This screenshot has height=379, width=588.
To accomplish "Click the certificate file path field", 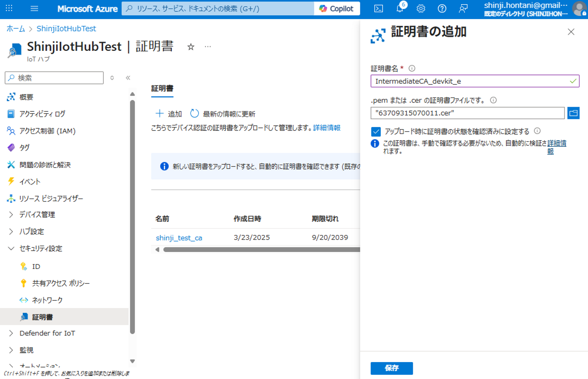I will point(467,113).
